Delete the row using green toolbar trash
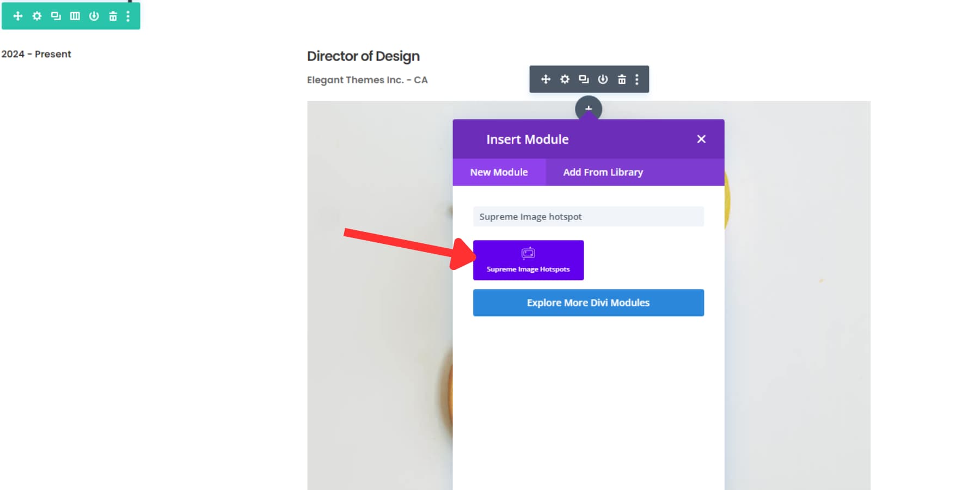Screen dimensions: 980x490 pos(113,16)
